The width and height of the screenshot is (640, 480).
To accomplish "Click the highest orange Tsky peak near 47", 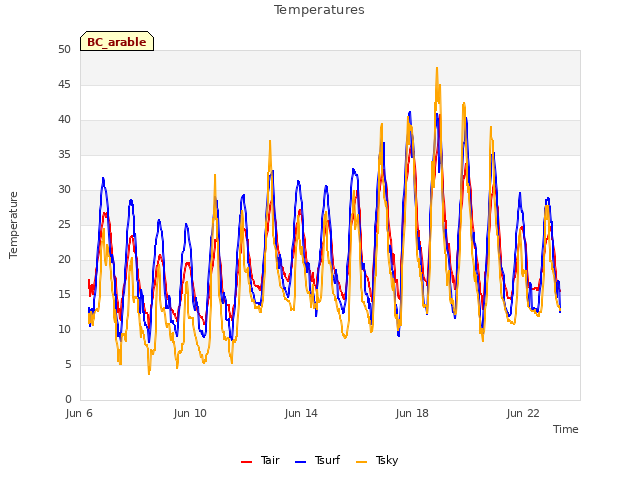I will 437,69.
